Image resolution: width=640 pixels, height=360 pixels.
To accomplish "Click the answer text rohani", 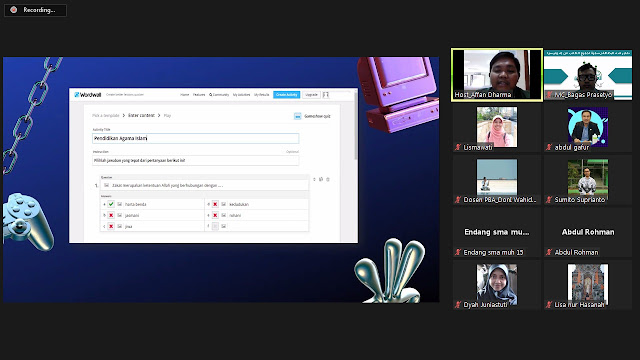I will click(235, 215).
